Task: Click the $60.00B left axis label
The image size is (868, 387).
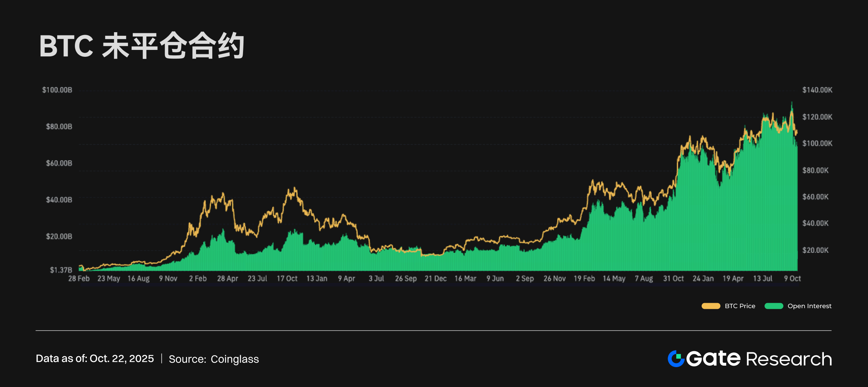Action: click(59, 163)
